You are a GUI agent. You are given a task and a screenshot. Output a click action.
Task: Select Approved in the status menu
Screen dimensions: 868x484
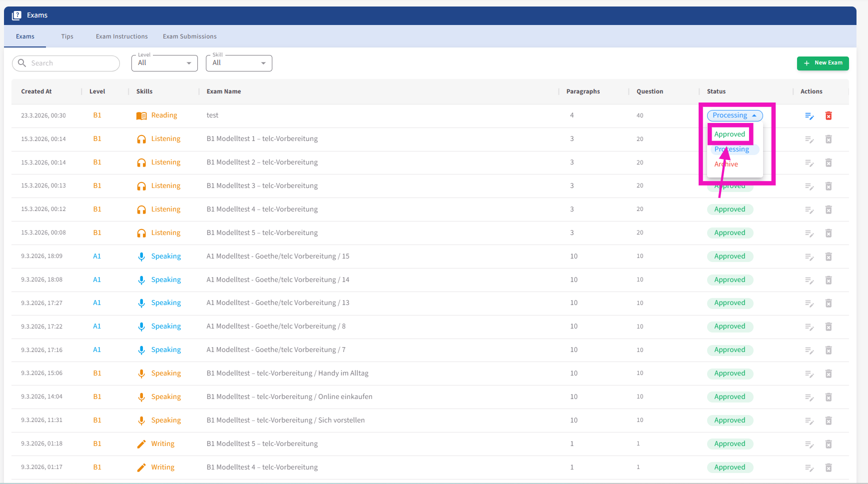[730, 134]
